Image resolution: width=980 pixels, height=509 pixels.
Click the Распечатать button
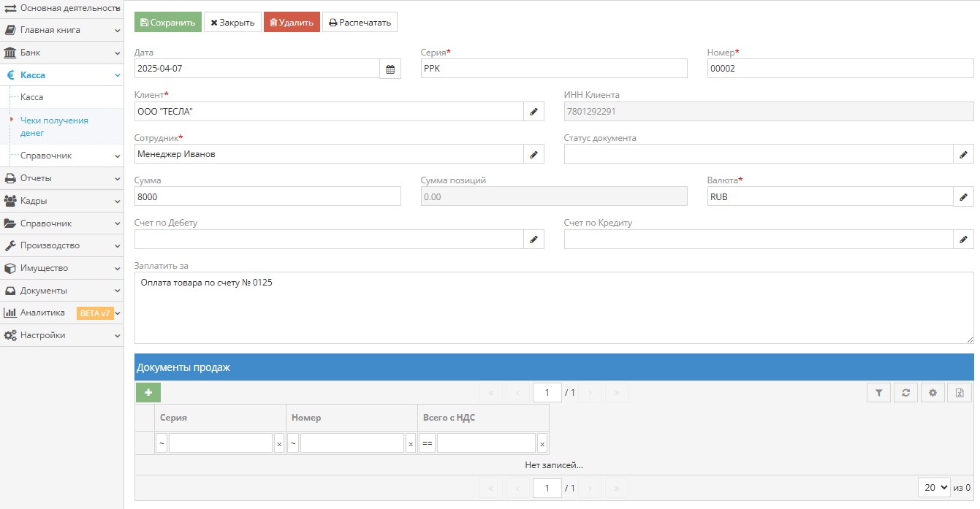(x=360, y=22)
